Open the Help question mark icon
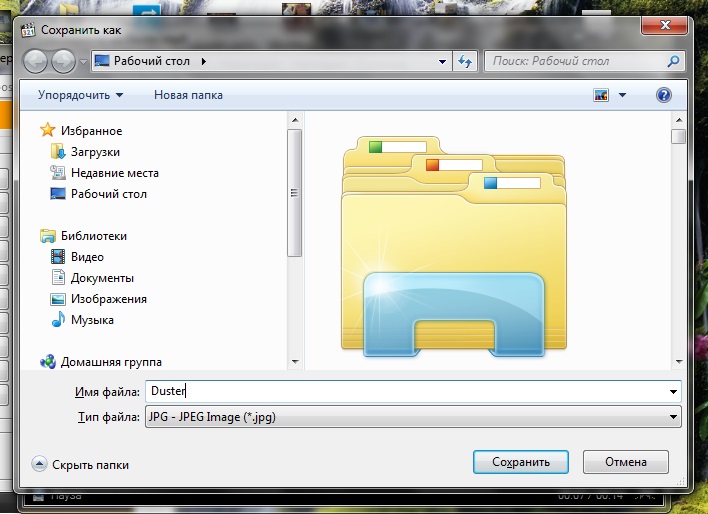 pyautogui.click(x=663, y=95)
